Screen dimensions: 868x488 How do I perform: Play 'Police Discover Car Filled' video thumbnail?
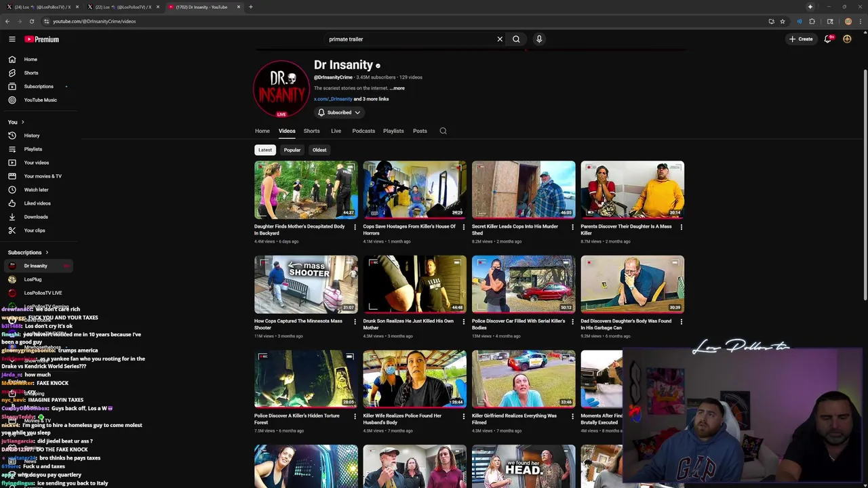pyautogui.click(x=524, y=284)
